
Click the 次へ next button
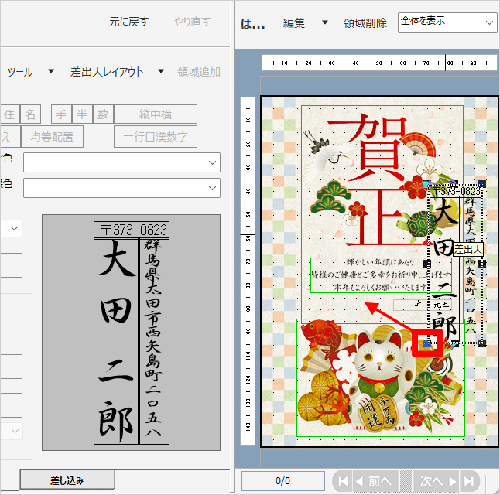[438, 481]
